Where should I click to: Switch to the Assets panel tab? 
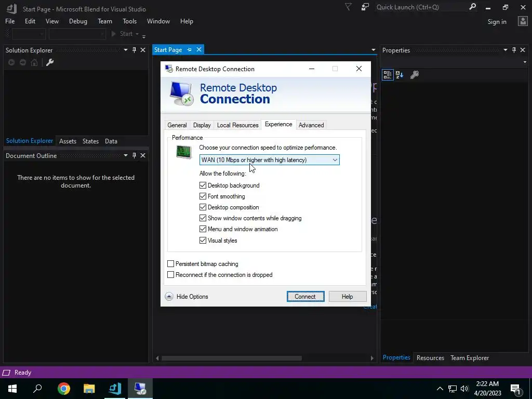pos(68,141)
